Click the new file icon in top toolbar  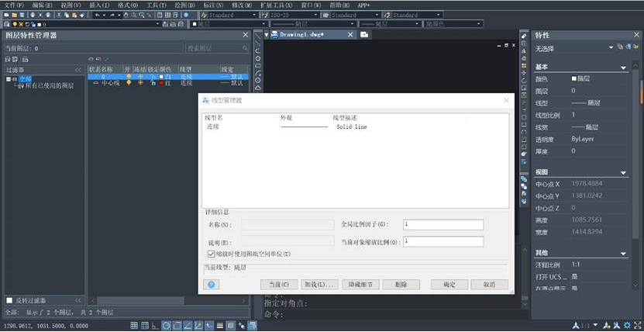pos(6,15)
